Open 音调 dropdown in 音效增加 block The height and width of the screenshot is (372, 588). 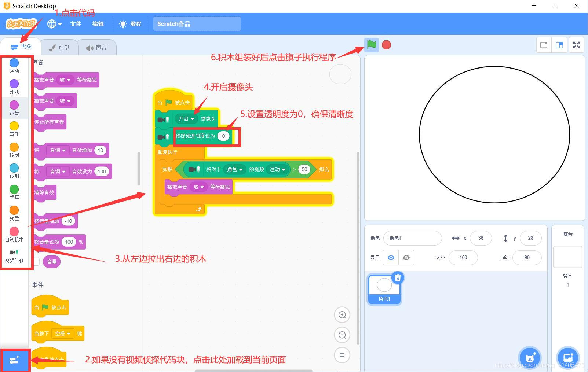pos(58,150)
